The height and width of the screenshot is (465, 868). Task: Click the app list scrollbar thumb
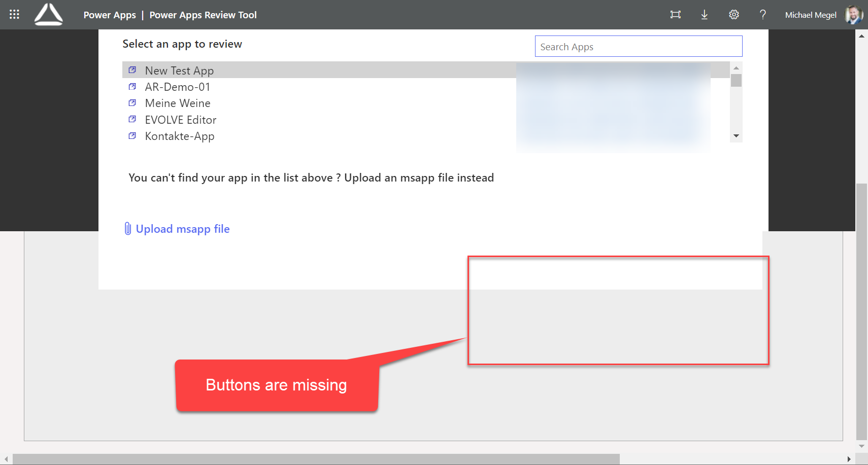(x=737, y=81)
